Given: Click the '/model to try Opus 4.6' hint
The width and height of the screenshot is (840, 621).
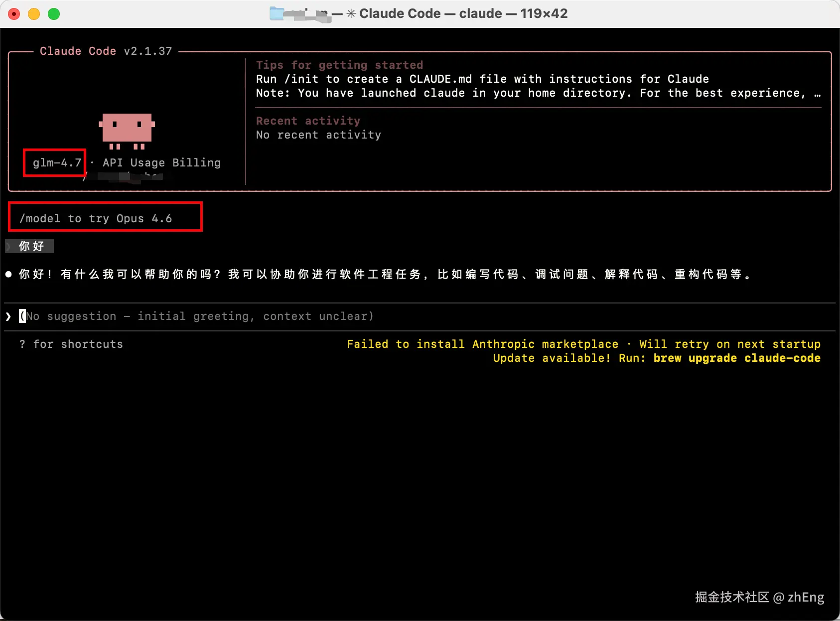Looking at the screenshot, I should 96,218.
